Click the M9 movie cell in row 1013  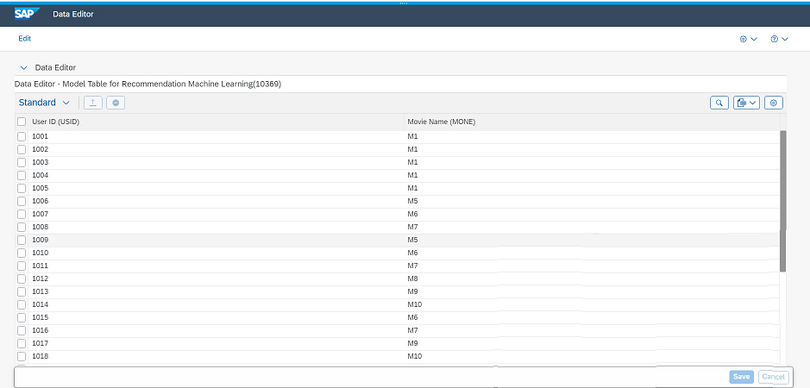click(x=412, y=291)
